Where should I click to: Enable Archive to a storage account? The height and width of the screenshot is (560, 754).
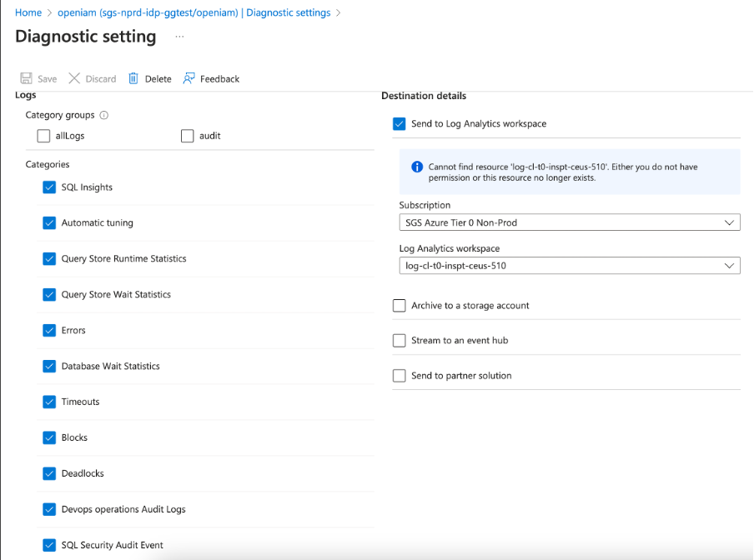pos(400,306)
